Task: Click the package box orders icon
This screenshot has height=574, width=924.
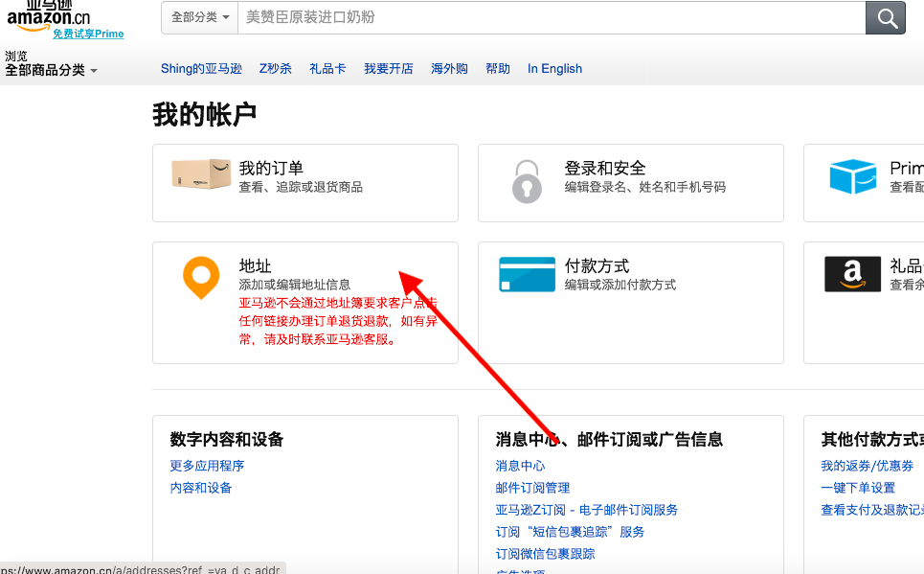Action: pyautogui.click(x=201, y=174)
